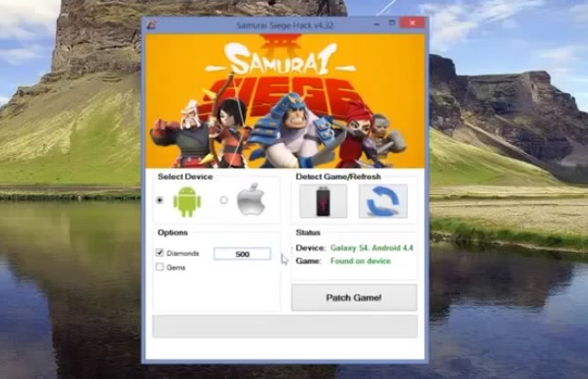
Task: Select the Apple device radio button
Action: 224,200
